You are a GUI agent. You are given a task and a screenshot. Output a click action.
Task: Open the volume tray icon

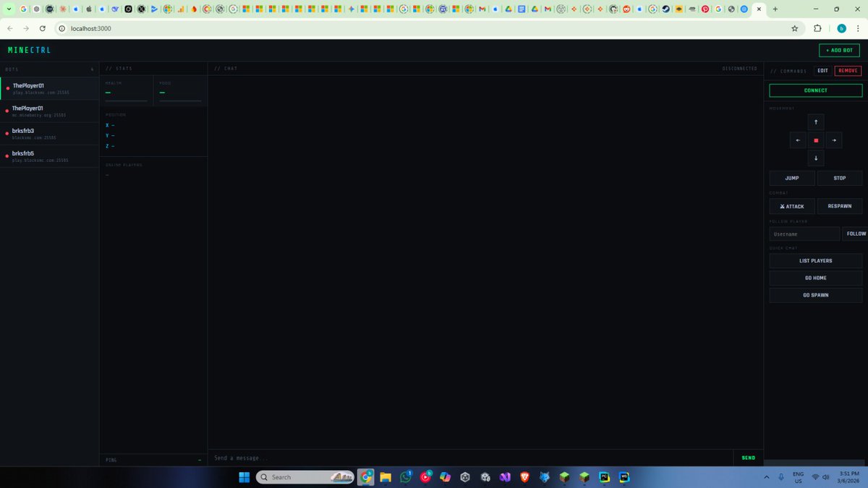825,477
